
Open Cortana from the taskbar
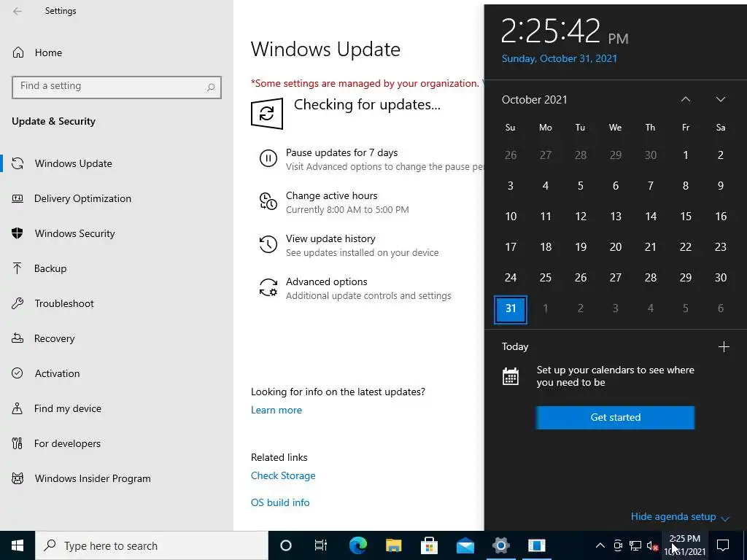point(286,545)
